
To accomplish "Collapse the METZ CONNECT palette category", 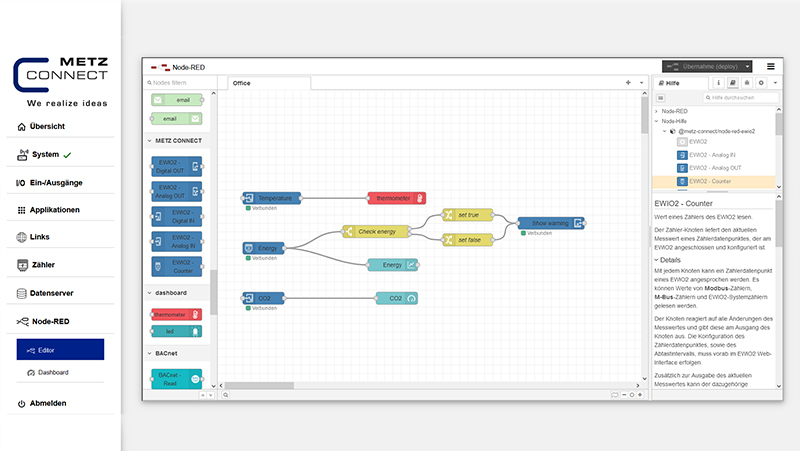I will (x=180, y=141).
